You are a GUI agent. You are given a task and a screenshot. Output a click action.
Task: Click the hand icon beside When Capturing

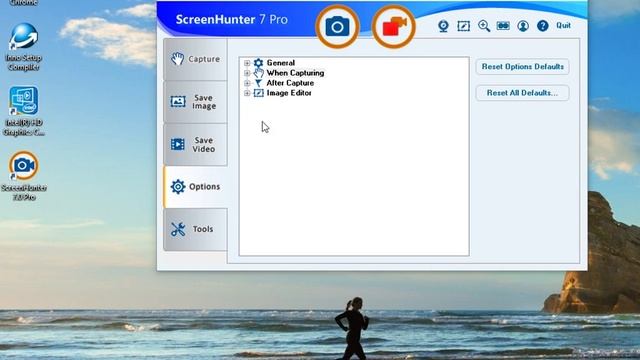tap(258, 73)
